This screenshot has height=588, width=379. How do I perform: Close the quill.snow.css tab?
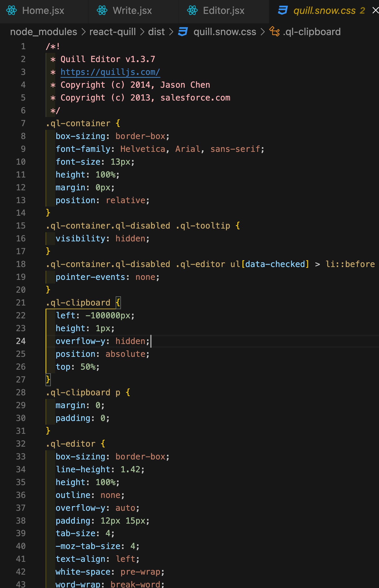[376, 10]
